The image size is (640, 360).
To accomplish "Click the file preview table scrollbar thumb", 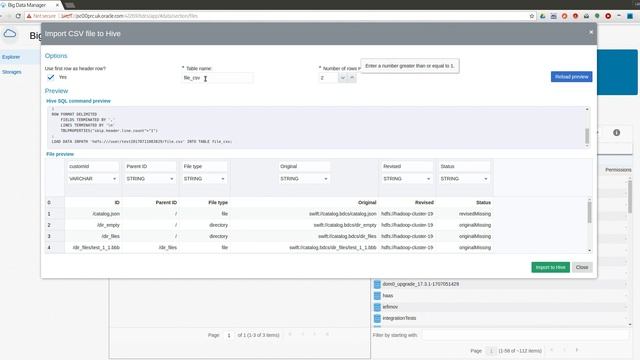I will coord(589,212).
